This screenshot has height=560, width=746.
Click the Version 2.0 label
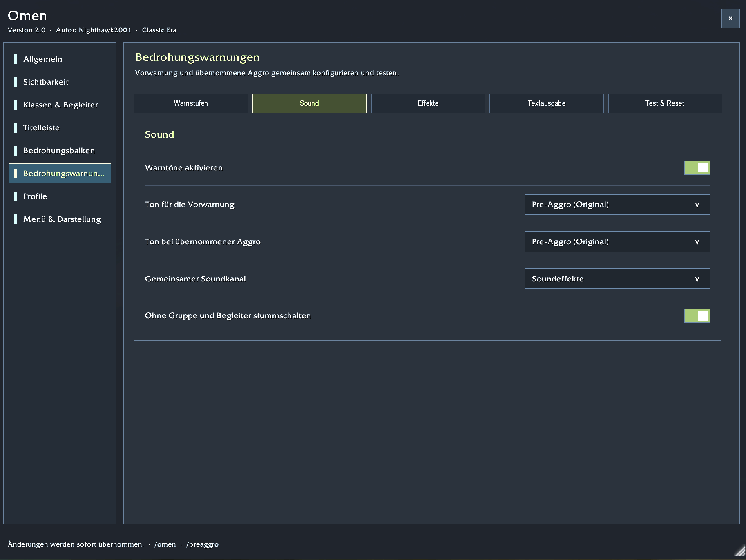coord(27,30)
